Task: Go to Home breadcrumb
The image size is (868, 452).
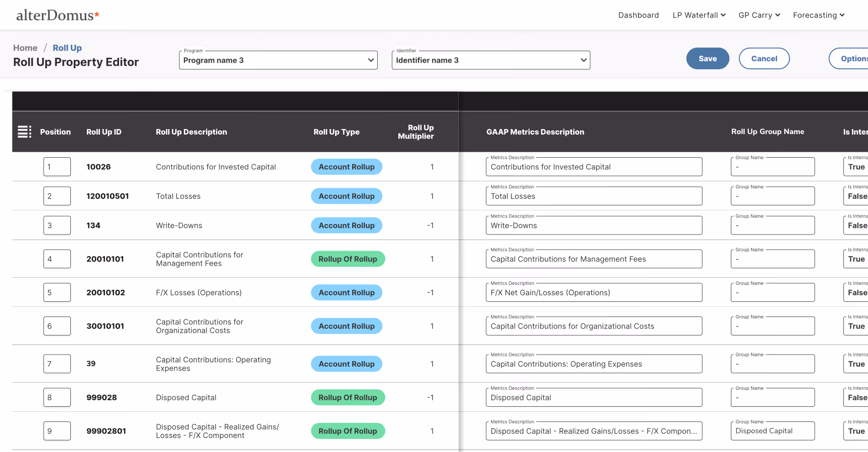Action: (25, 48)
